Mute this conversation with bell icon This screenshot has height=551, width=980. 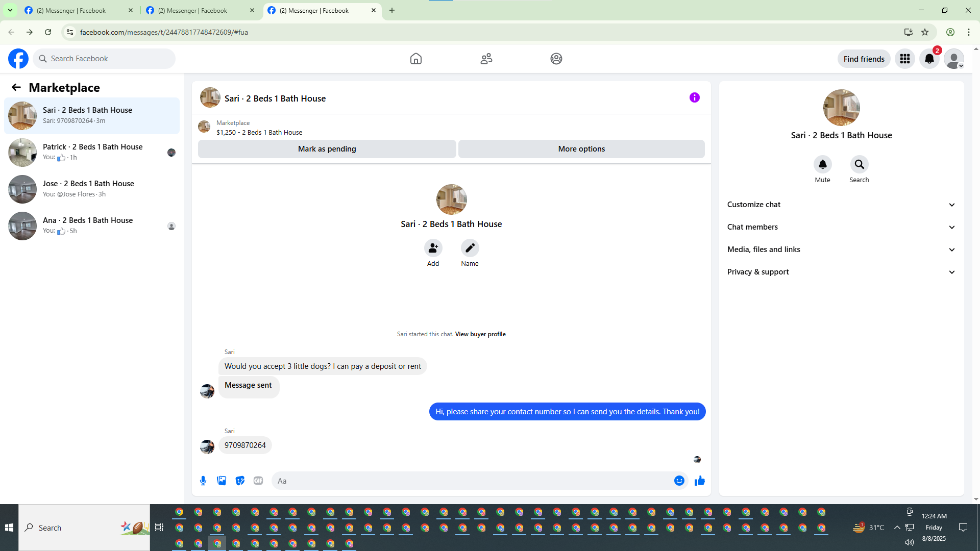pyautogui.click(x=822, y=164)
